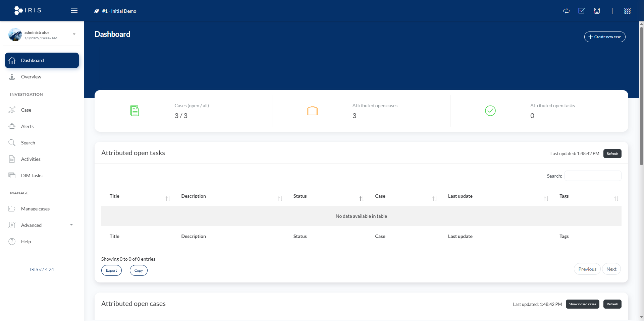
Task: Open Activities in the sidebar
Action: click(42, 159)
